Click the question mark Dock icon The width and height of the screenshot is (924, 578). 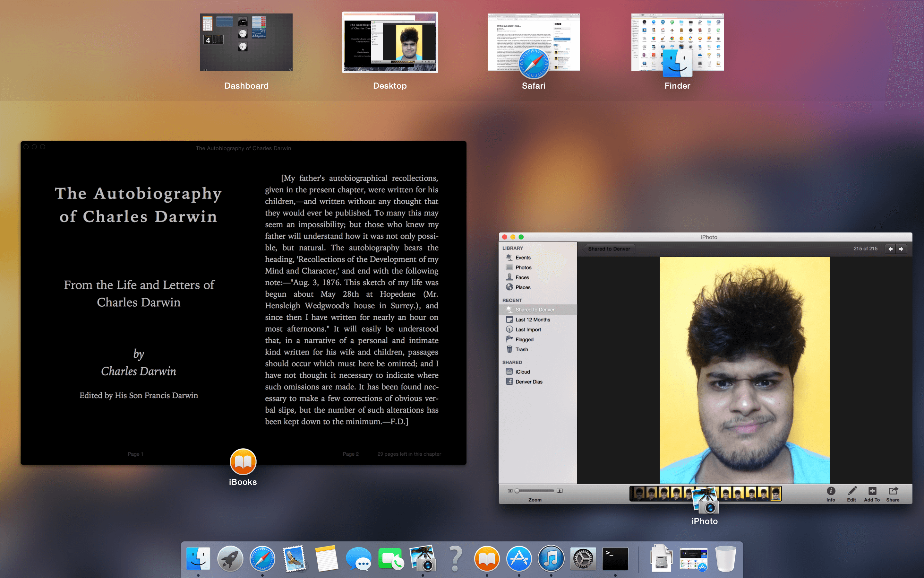point(455,558)
